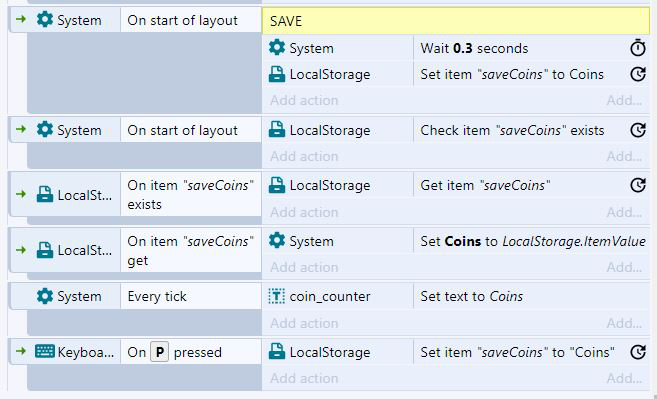
Task: Click LocalStorage icon on 'On item saveCoins get' event
Action: (x=45, y=250)
